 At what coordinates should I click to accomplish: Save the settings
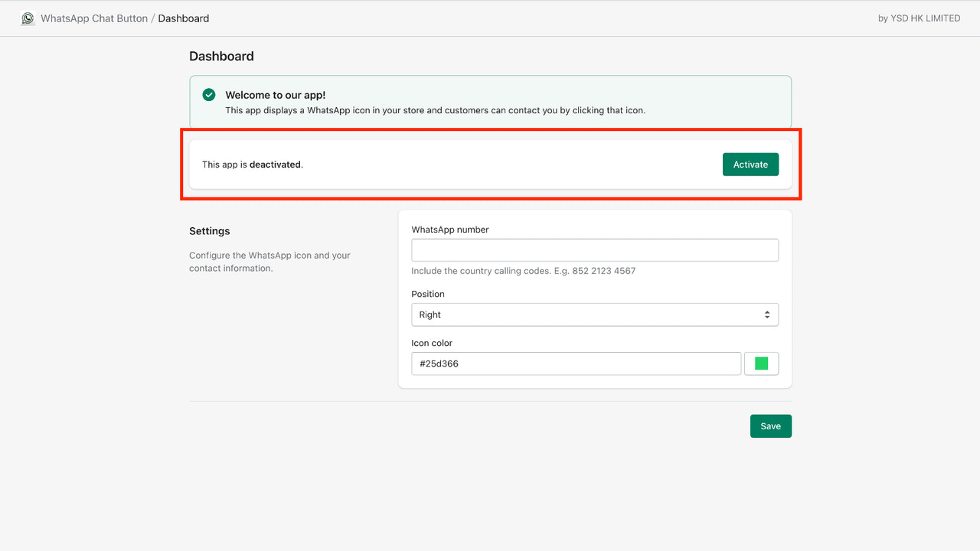point(770,426)
